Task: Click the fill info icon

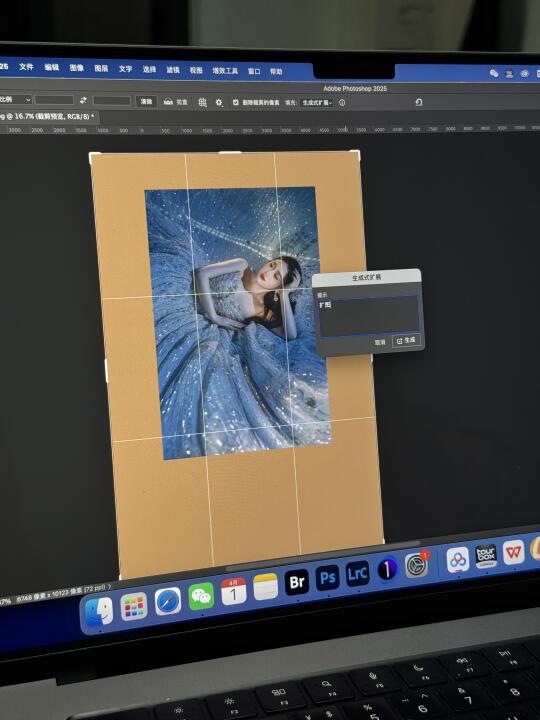Action: coord(342,103)
